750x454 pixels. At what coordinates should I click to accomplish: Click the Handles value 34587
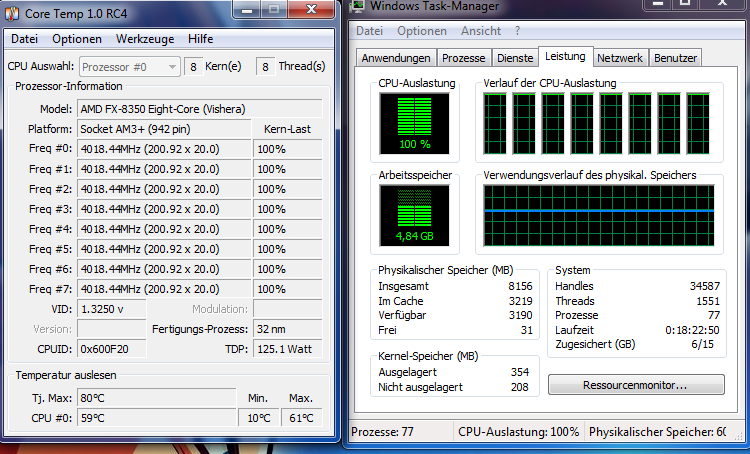(705, 286)
